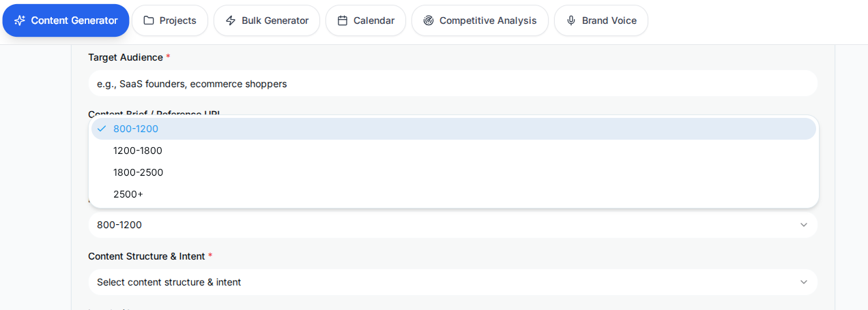This screenshot has height=310, width=868.
Task: Click the sparkle icon on Content Generator
Action: 20,20
